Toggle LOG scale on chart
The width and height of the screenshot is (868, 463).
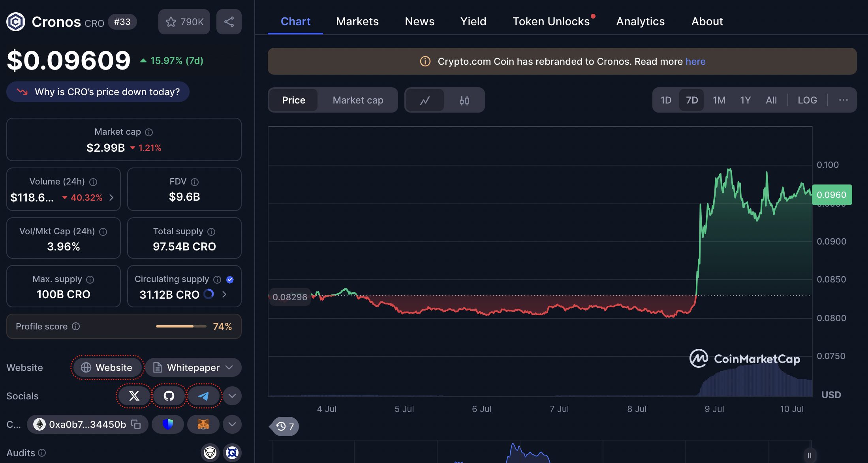[807, 100]
